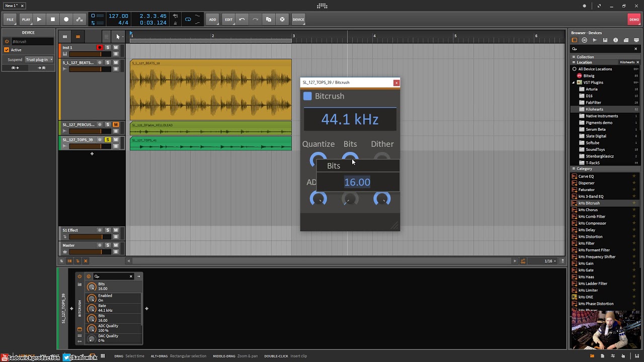Open the EDIT menu
This screenshot has height=362, width=644.
coord(228,20)
